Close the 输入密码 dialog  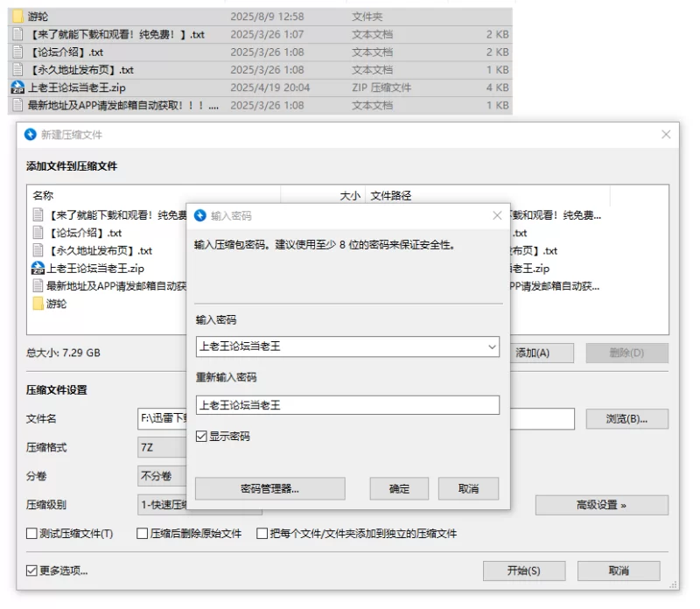(497, 215)
